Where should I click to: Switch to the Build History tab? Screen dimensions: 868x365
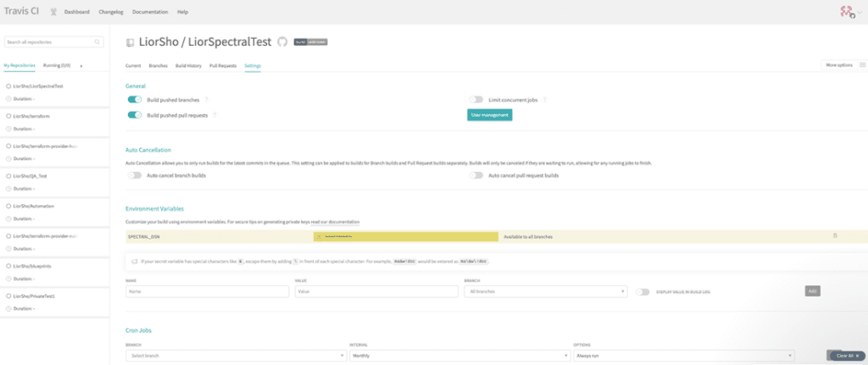(x=188, y=65)
